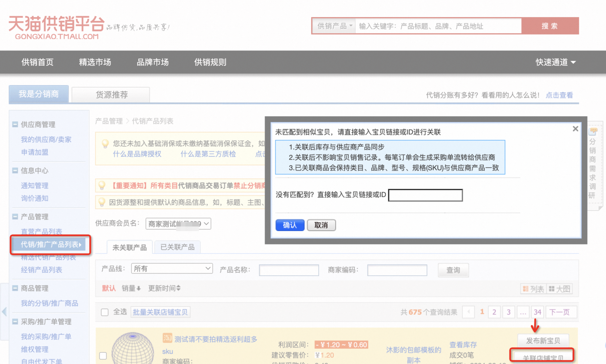Viewport: 606px width, 364px height.
Task: Focus the keyword search box at top
Action: tap(438, 26)
